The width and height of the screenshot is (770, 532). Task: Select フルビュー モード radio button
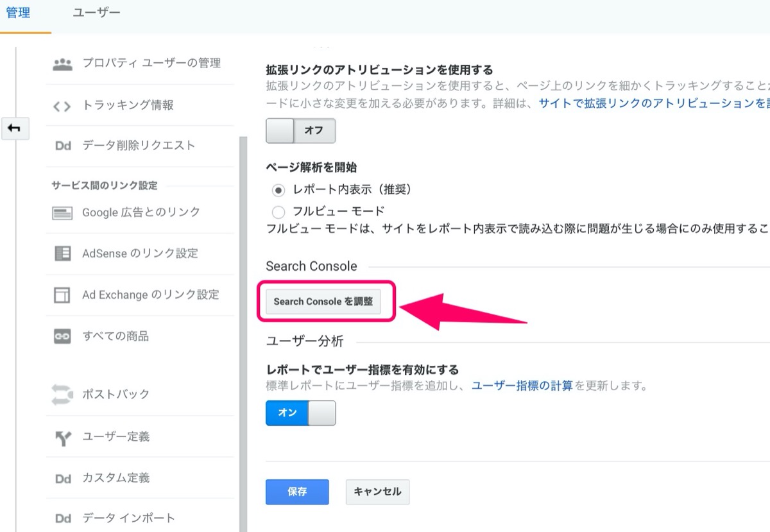[278, 212]
